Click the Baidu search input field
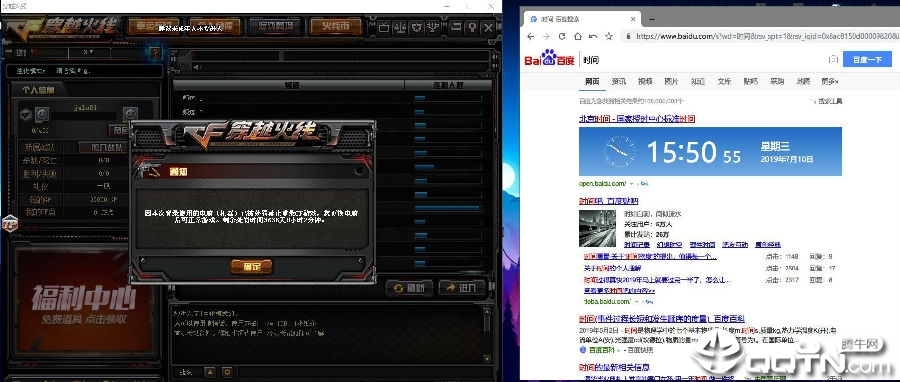The height and width of the screenshot is (382, 900). [x=703, y=60]
